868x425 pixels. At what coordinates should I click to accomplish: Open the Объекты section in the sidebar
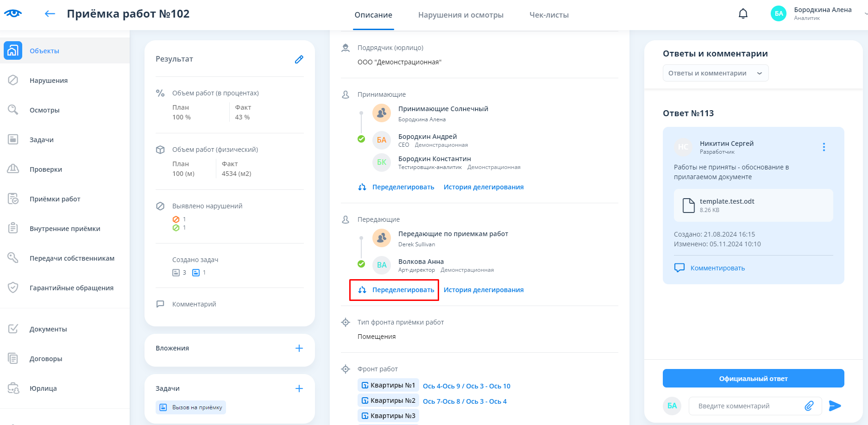(x=44, y=51)
